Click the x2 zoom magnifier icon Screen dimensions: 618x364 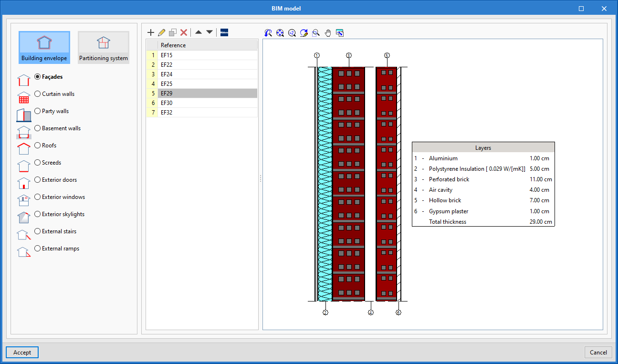292,33
